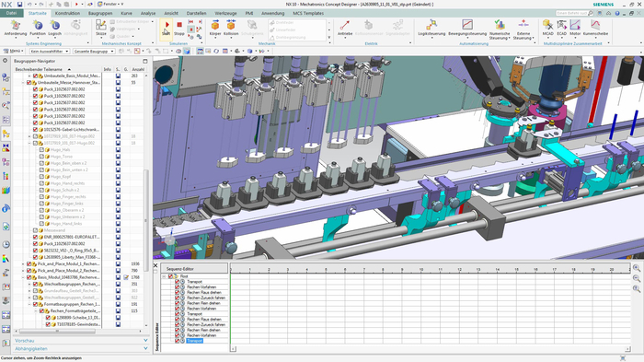Click the step-forward simulation icon beside rewind

(200, 22)
